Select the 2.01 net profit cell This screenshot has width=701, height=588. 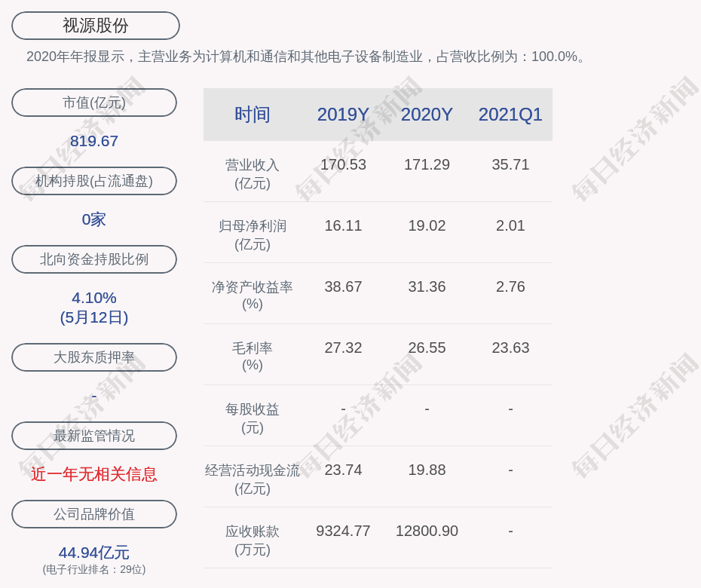(510, 226)
